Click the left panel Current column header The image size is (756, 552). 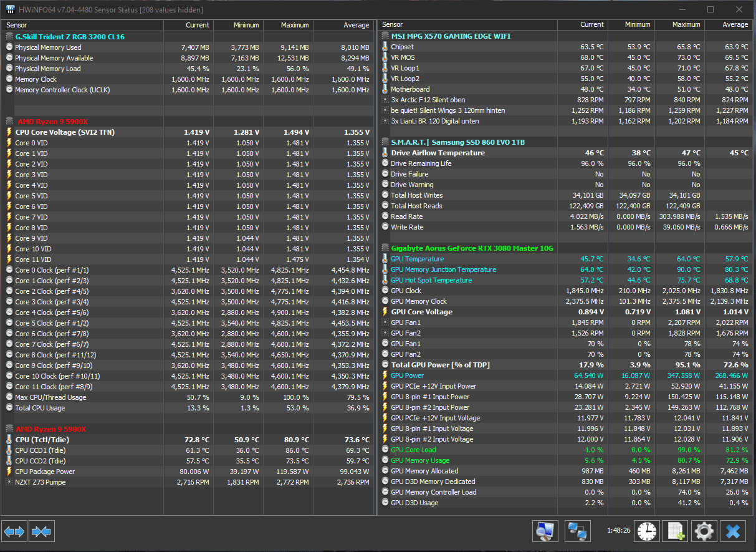(189, 25)
